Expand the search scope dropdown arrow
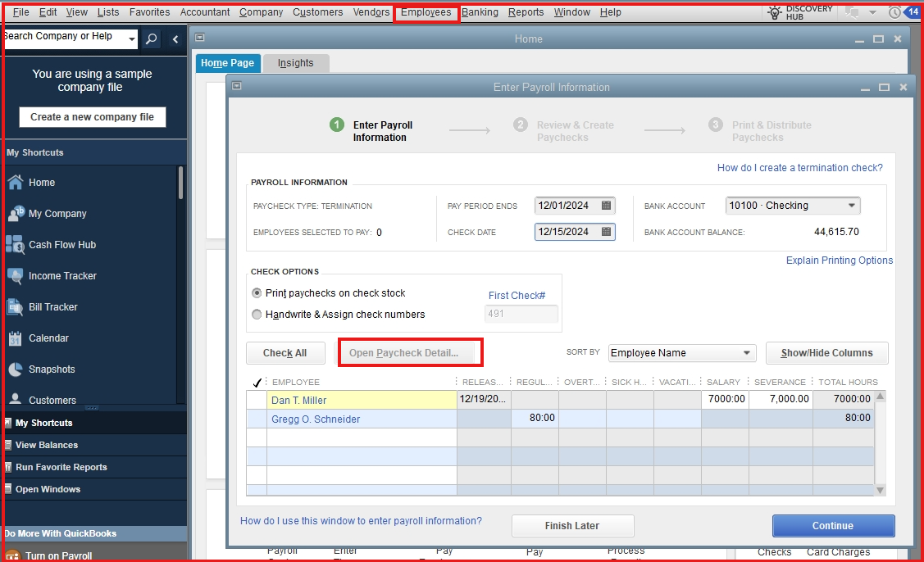Viewport: 924px width, 562px height. [132, 39]
